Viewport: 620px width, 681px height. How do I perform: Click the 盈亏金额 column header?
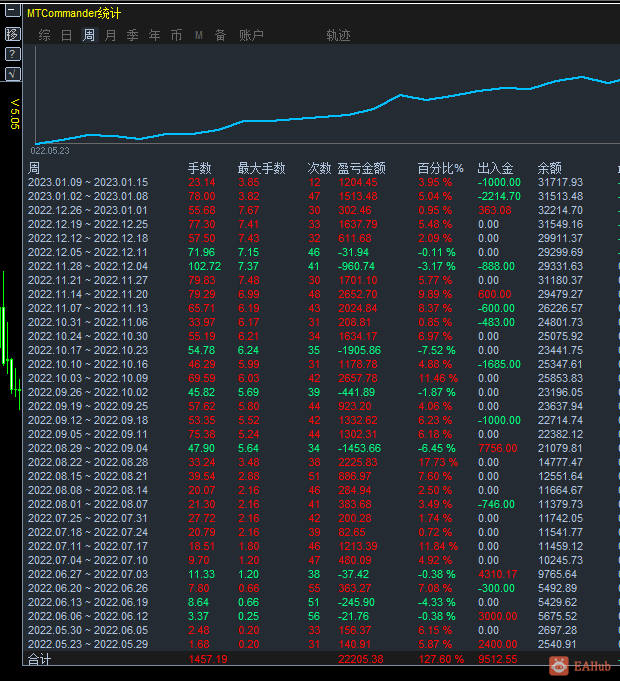point(362,168)
